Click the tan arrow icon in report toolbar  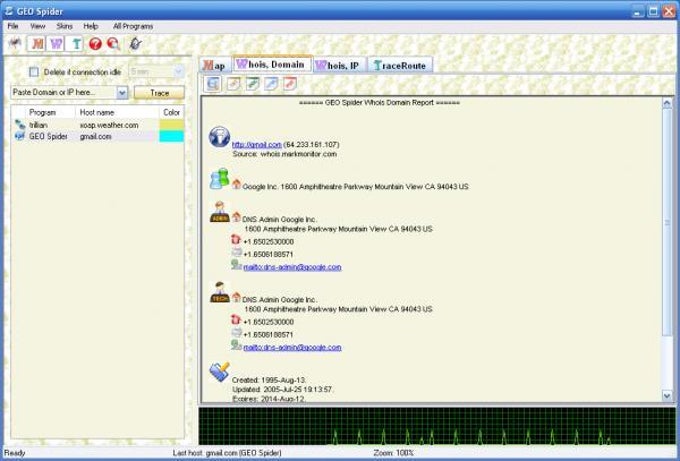tap(233, 83)
